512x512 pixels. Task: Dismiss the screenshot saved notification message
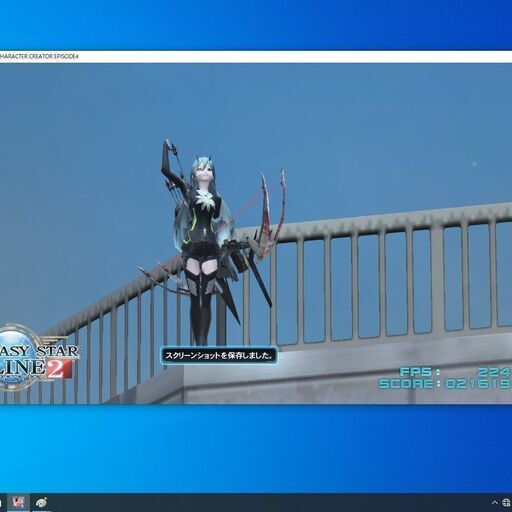[219, 356]
